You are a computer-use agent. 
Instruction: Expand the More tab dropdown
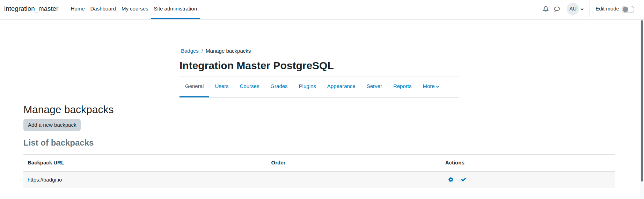431,86
